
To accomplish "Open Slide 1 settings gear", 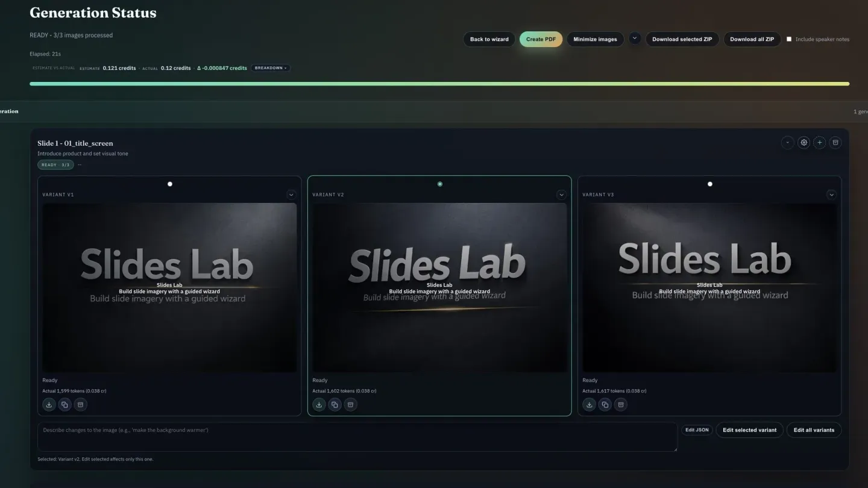I will 804,143.
